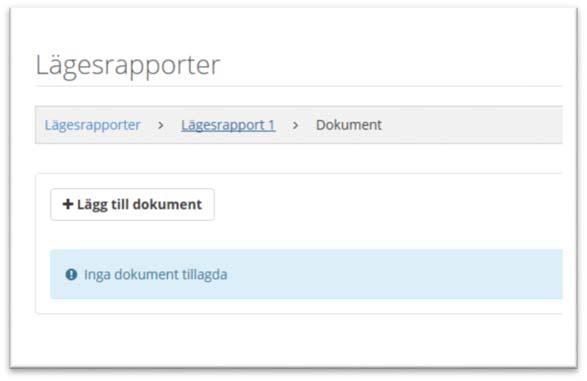Click the info icon beside Inga dokument tillagda
The image size is (587, 381).
point(71,274)
